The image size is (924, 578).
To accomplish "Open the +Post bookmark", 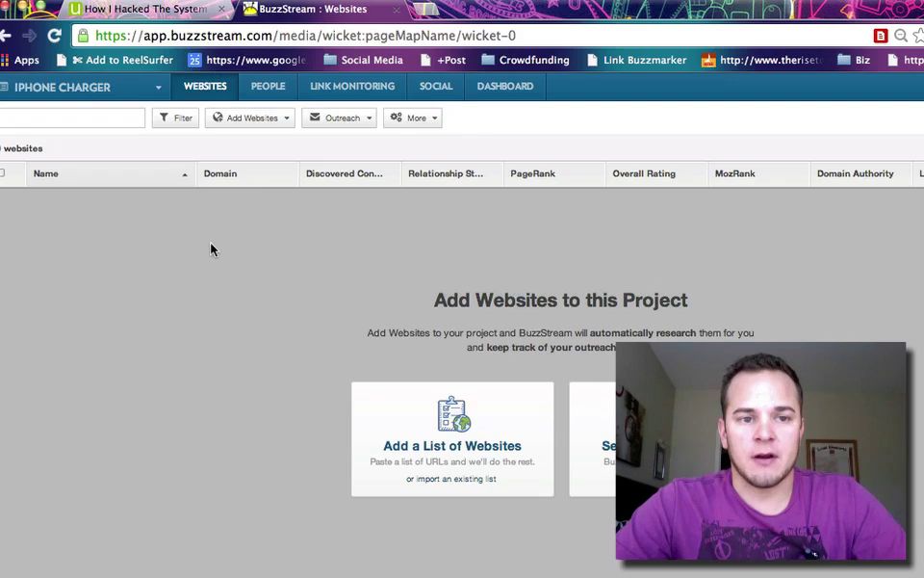I will pos(444,60).
